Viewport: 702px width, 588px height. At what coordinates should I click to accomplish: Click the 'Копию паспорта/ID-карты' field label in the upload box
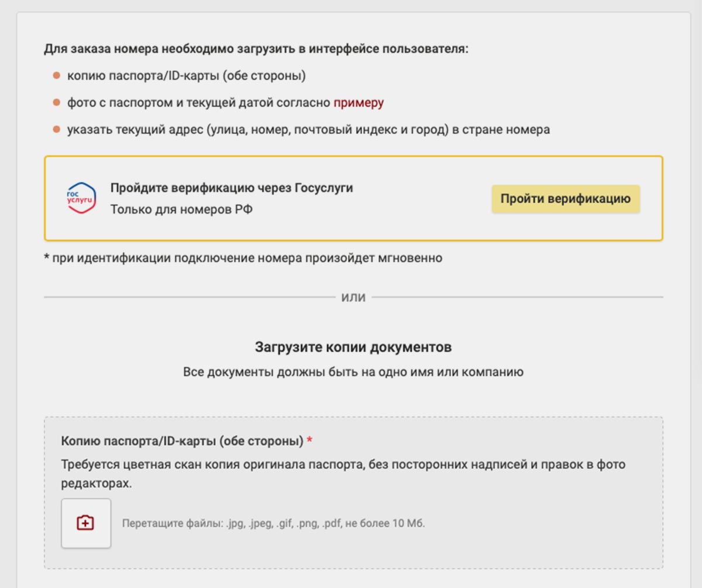point(181,441)
